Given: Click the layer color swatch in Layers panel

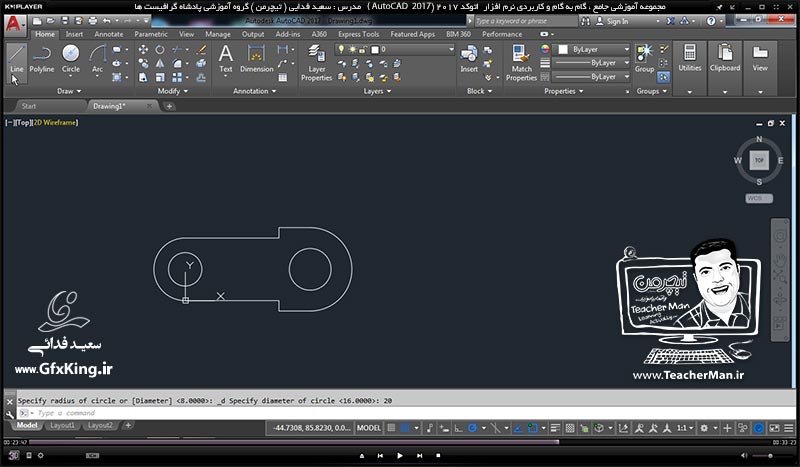Looking at the screenshot, I should click(x=375, y=49).
